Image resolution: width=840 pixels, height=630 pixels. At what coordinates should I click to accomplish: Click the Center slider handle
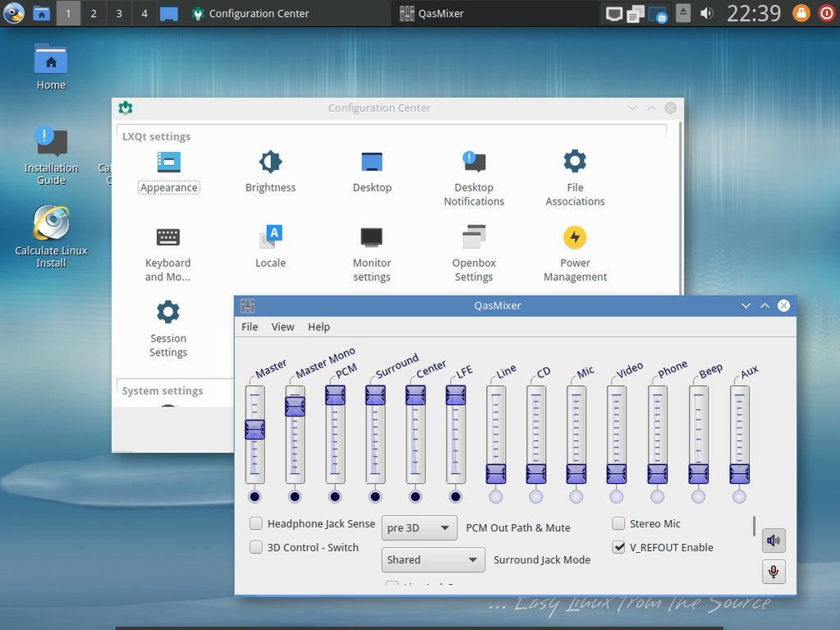415,395
